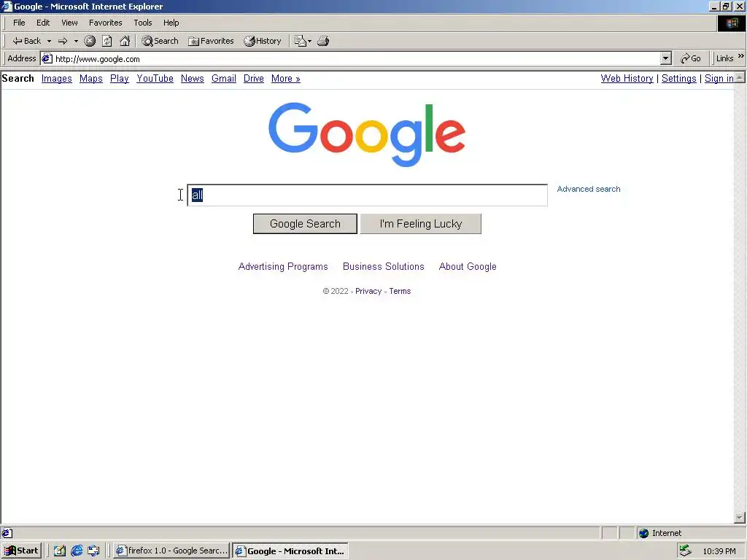Go back with the Back arrow button
The width and height of the screenshot is (747, 560).
(26, 41)
